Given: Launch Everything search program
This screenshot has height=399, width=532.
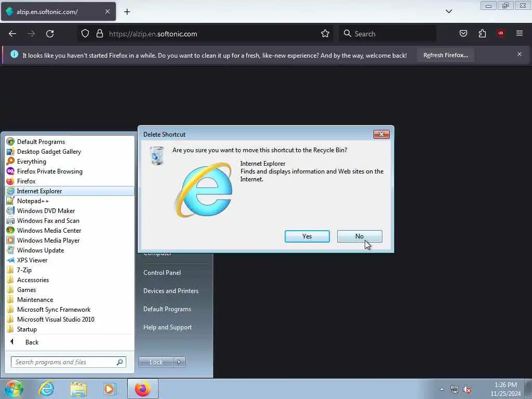Looking at the screenshot, I should (70, 162).
